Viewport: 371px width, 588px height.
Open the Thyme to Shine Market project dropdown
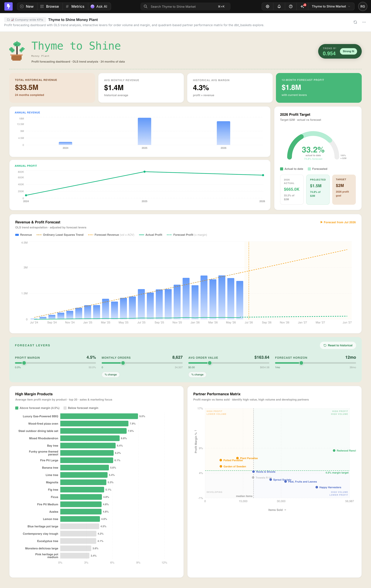(x=331, y=6)
